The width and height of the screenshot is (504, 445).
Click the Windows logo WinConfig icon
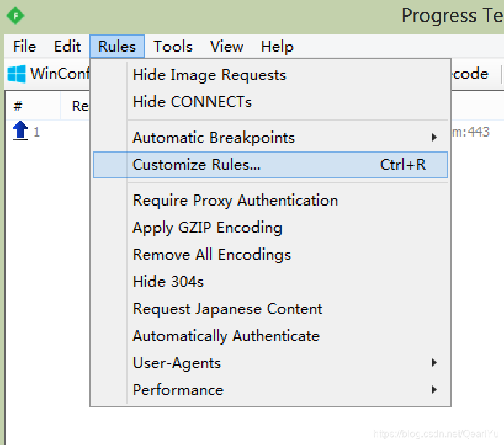[x=17, y=74]
